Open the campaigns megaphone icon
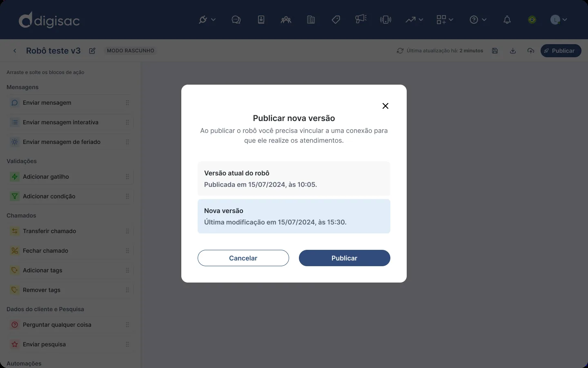 point(361,20)
